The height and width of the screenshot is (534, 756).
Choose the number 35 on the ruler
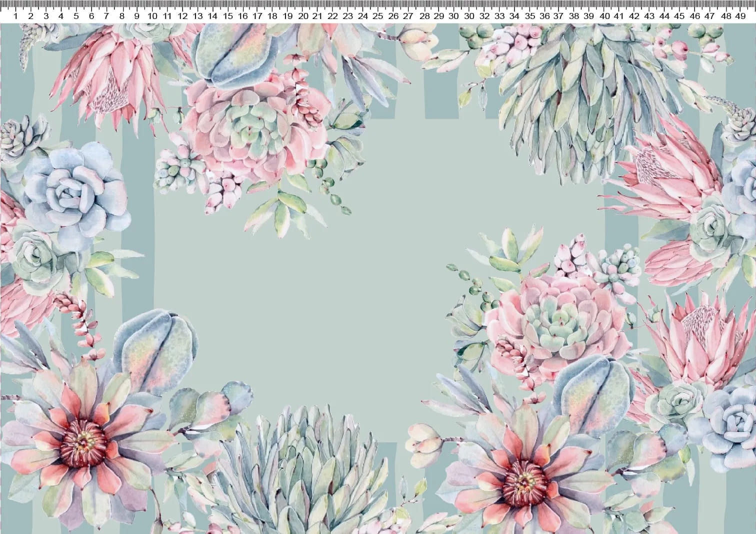[x=529, y=16]
